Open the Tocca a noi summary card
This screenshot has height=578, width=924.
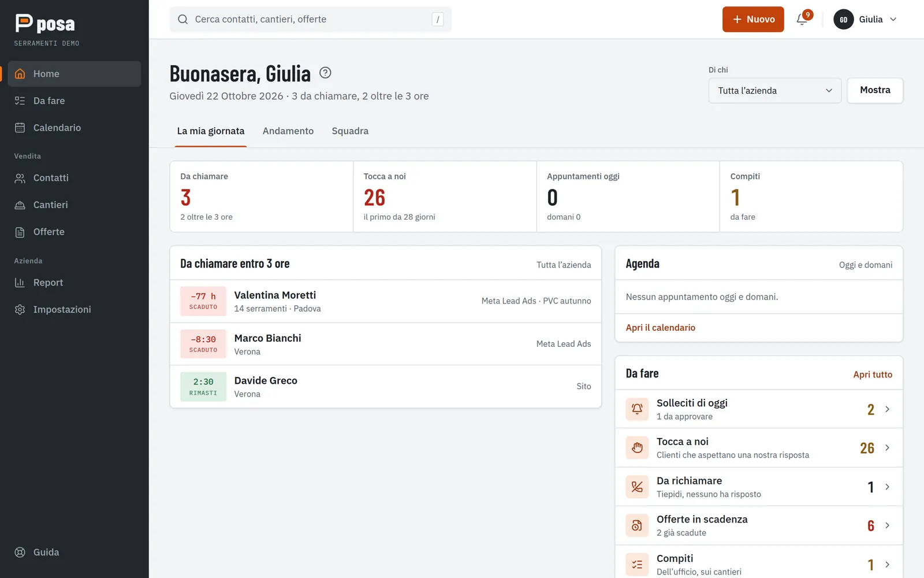445,197
